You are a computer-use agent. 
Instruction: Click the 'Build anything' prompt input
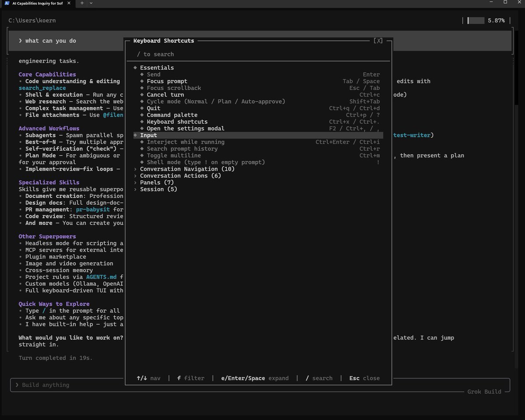click(x=260, y=385)
